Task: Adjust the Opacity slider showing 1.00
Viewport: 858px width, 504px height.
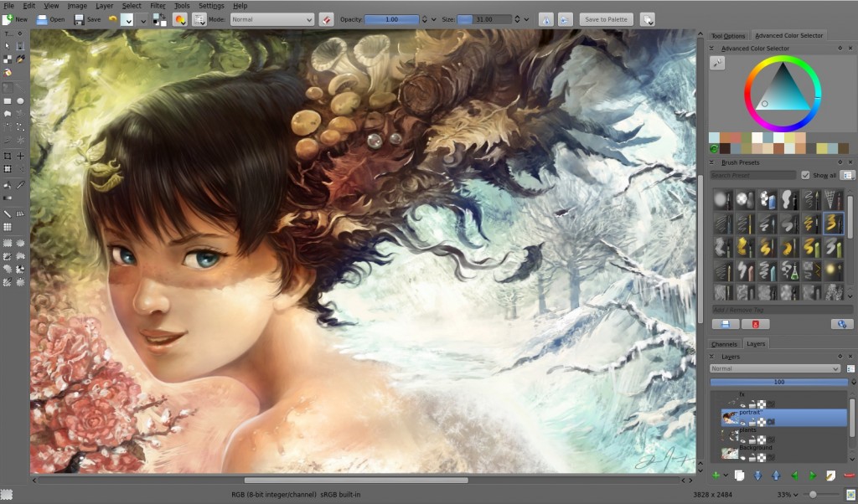Action: coord(391,19)
